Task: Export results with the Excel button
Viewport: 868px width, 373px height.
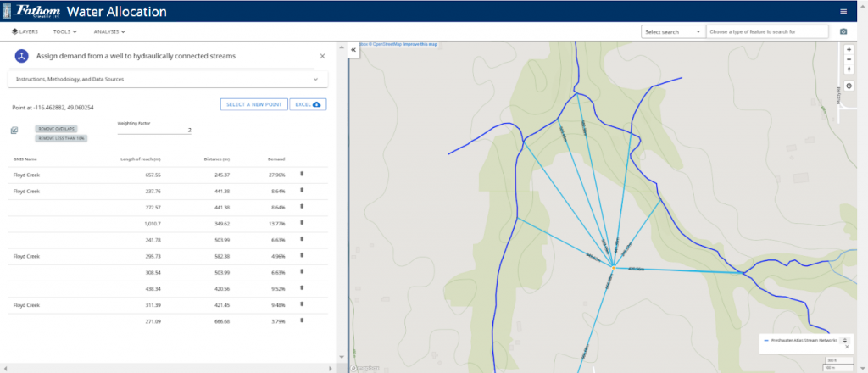Action: (x=308, y=104)
